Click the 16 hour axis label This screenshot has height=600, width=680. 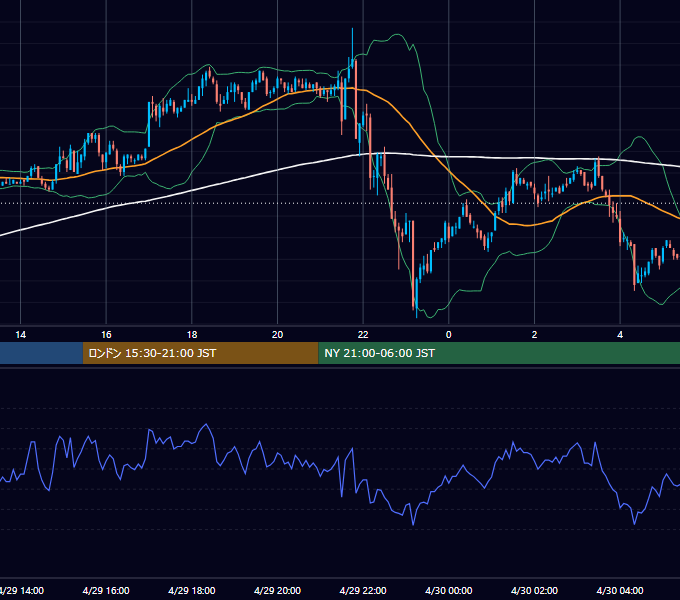click(106, 335)
